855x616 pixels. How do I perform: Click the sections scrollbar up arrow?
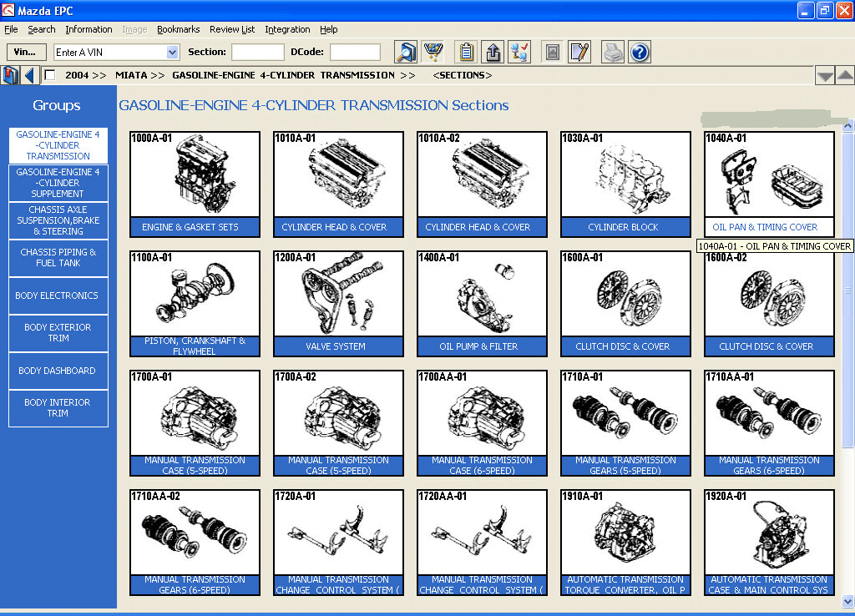(848, 126)
